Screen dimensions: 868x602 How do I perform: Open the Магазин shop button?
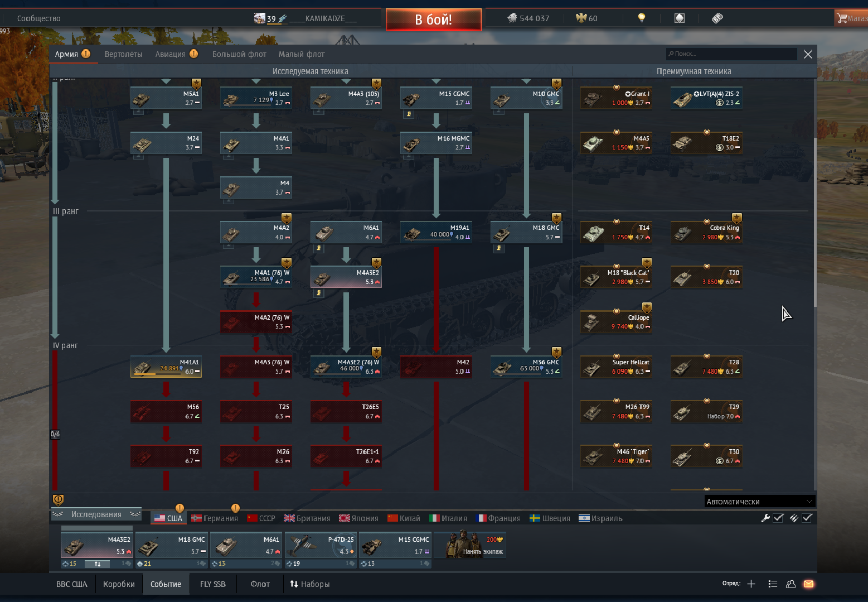[x=851, y=18]
